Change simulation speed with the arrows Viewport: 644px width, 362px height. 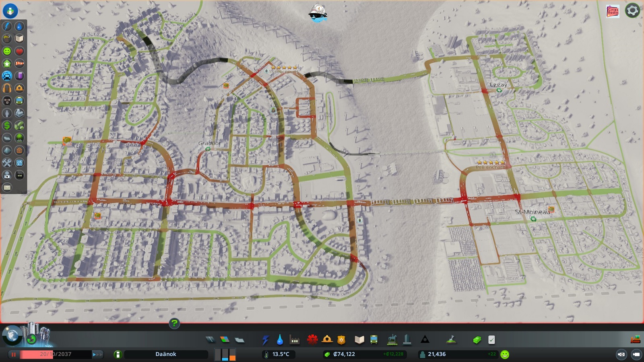[97, 354]
